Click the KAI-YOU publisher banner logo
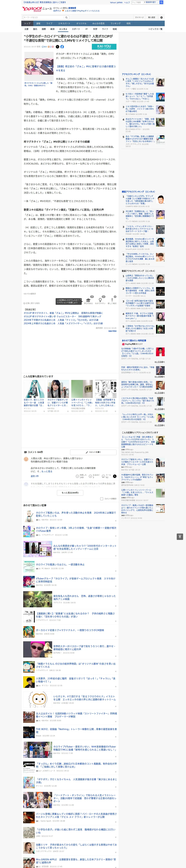This screenshot has height=868, width=186. coord(104,47)
